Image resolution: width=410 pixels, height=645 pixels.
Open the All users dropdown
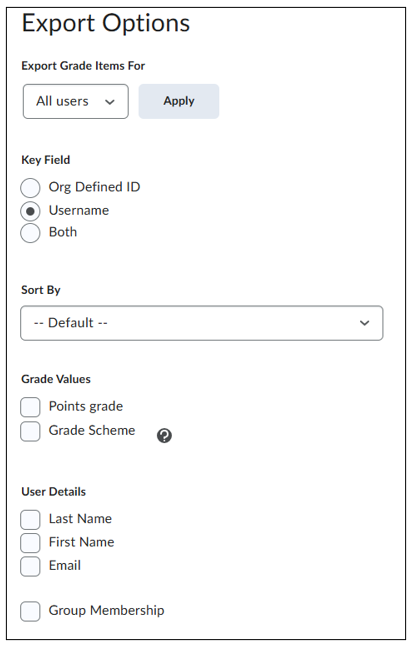tap(76, 102)
